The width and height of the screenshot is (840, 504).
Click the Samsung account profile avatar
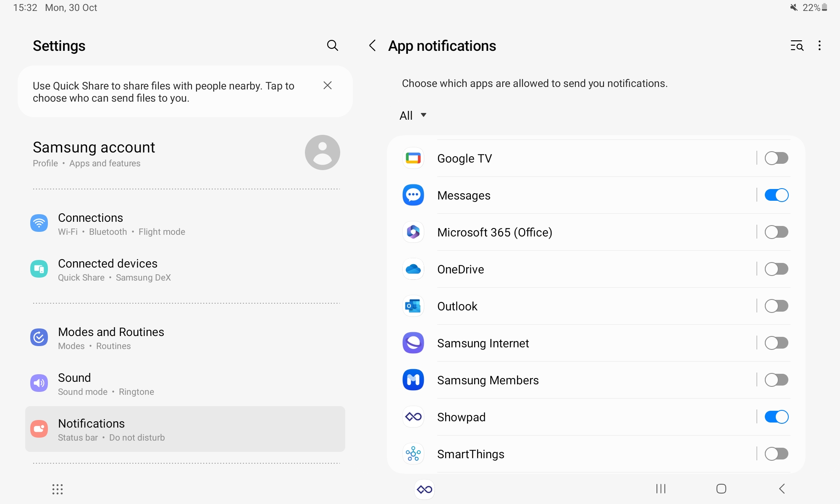[x=322, y=152]
